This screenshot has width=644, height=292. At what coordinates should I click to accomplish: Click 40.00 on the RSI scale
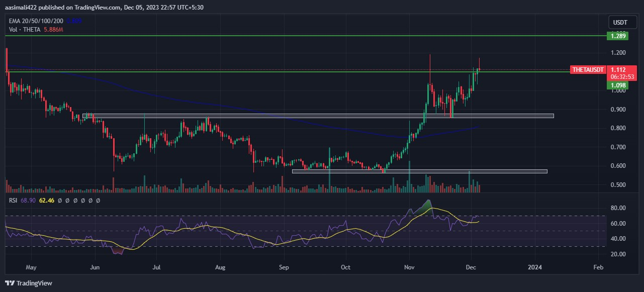pyautogui.click(x=618, y=239)
